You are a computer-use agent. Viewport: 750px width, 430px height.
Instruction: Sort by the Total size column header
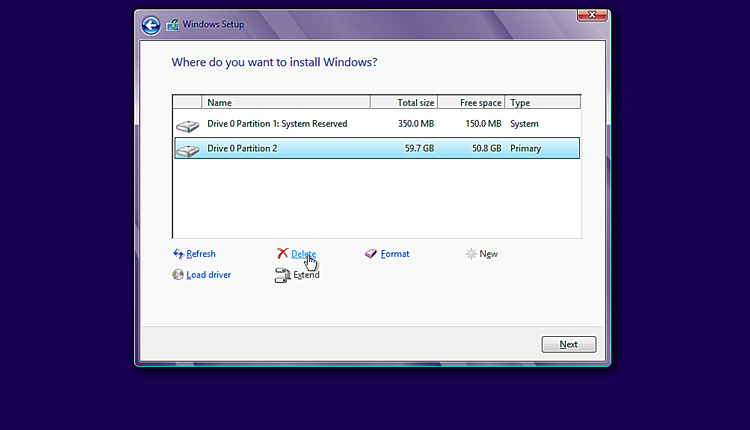point(404,102)
